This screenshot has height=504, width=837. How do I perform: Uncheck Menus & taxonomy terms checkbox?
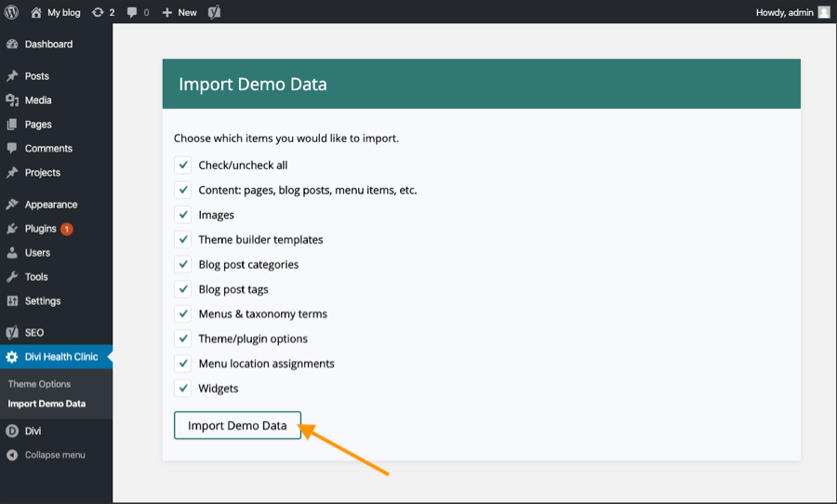point(182,313)
